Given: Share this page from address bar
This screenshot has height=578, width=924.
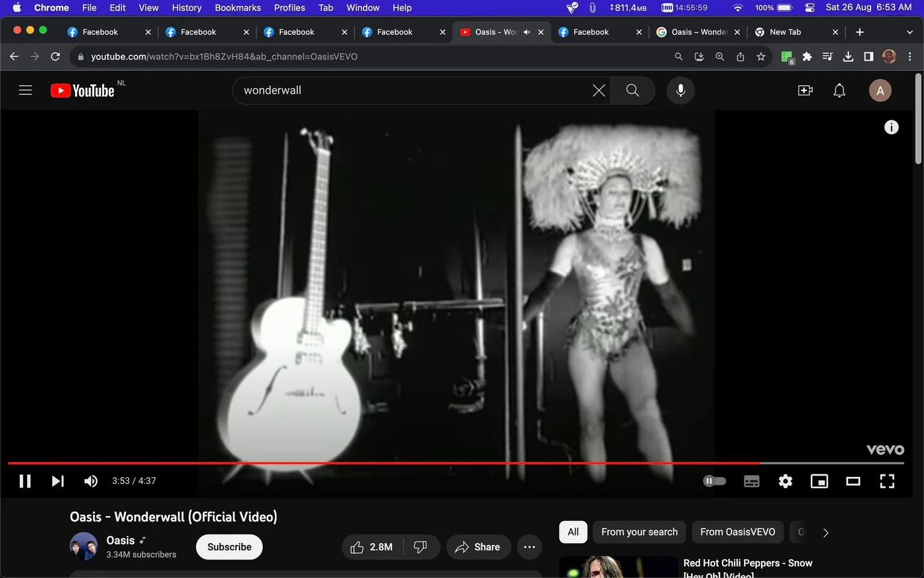Looking at the screenshot, I should point(741,57).
